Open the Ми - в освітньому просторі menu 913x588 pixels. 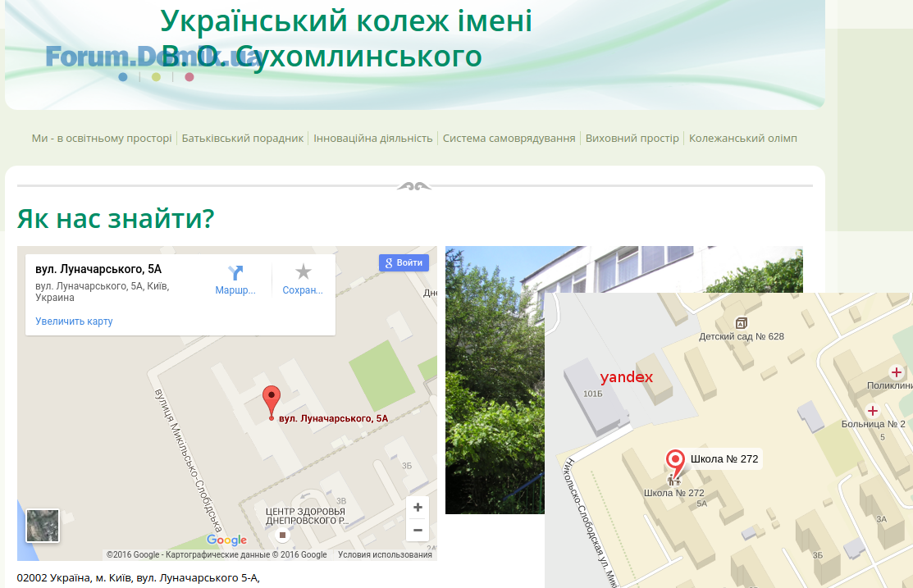(102, 139)
